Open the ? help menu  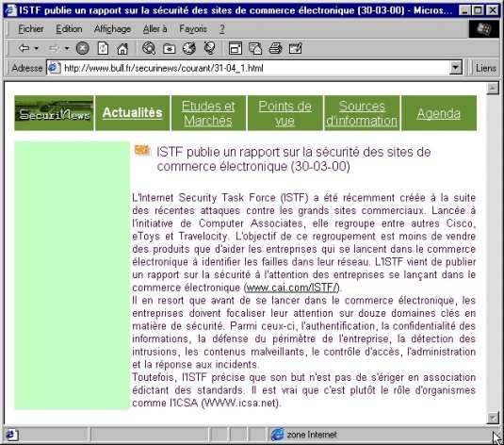[222, 29]
